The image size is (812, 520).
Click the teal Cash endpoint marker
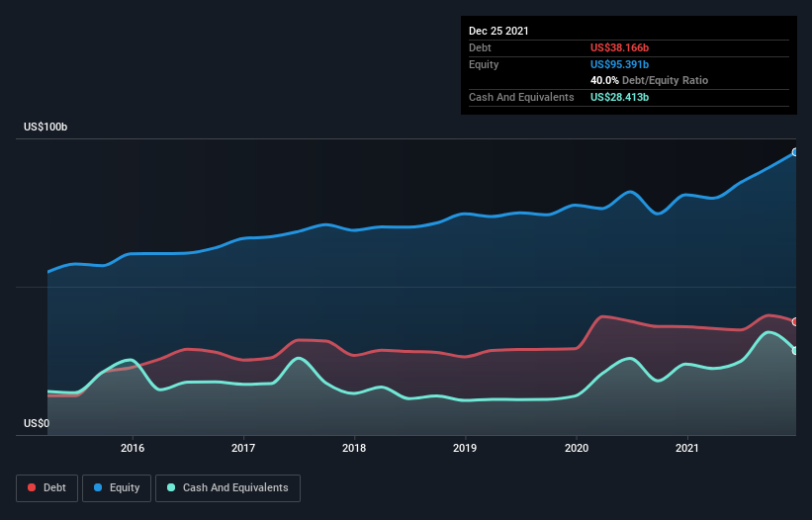click(795, 351)
